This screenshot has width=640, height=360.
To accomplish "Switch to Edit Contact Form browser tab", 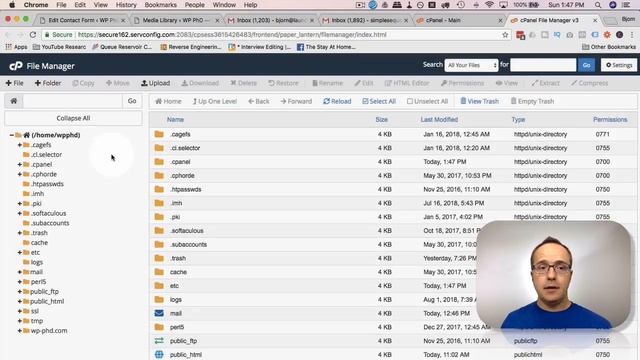I will pos(82,20).
